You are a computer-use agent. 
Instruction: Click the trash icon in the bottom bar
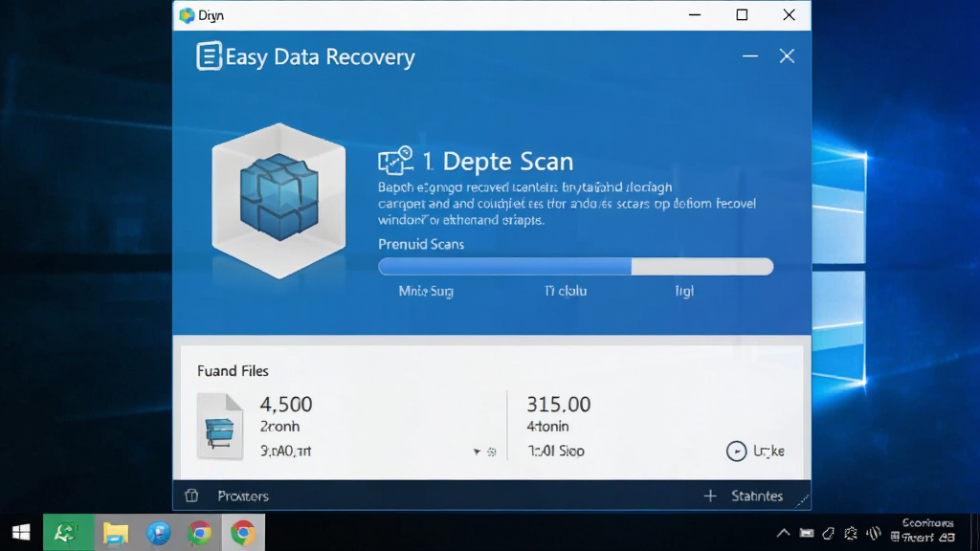tap(191, 496)
